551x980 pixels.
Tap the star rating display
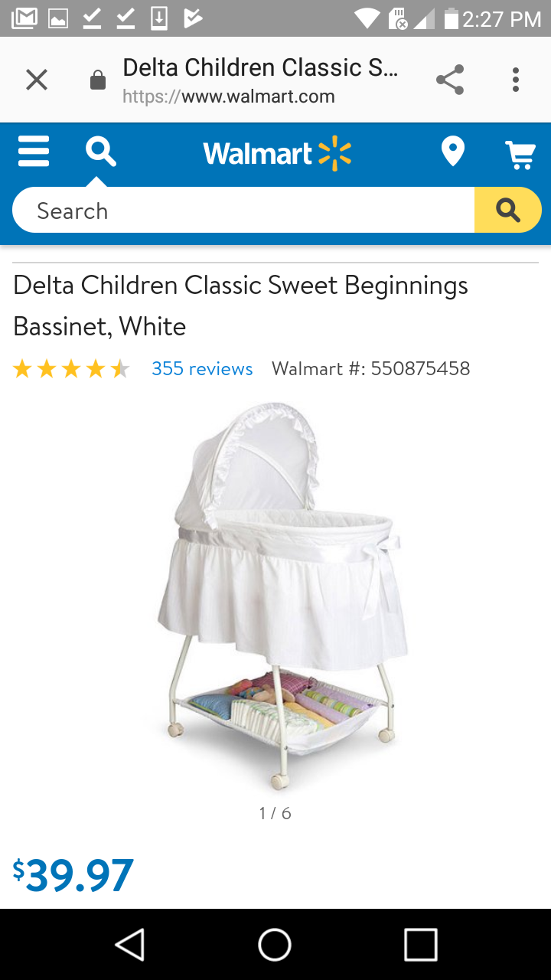(71, 369)
